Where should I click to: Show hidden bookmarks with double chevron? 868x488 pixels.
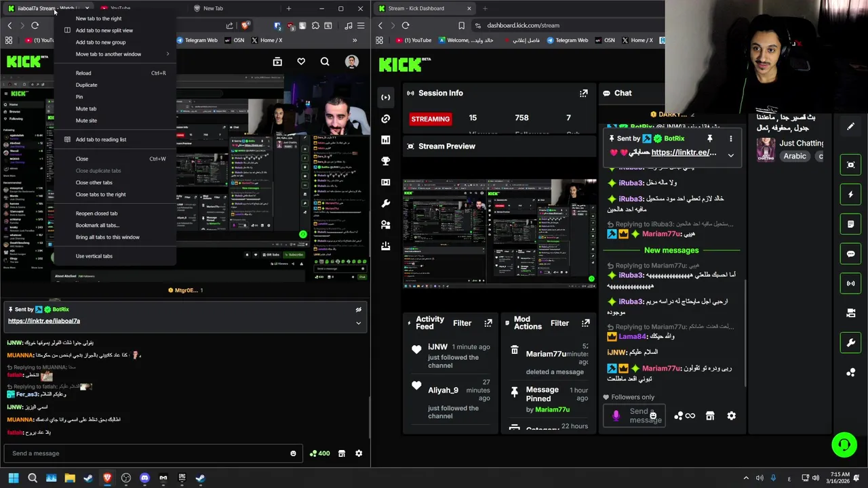click(355, 40)
